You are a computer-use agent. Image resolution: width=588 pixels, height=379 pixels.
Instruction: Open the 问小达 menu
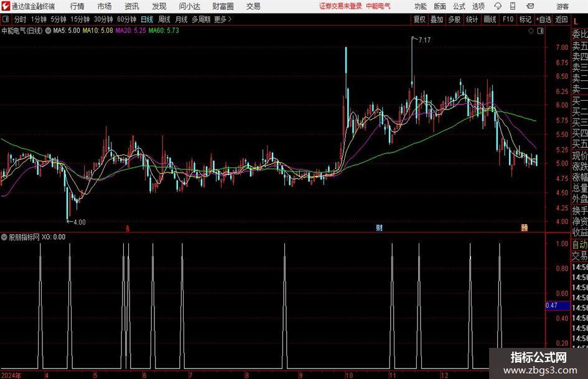click(x=189, y=6)
